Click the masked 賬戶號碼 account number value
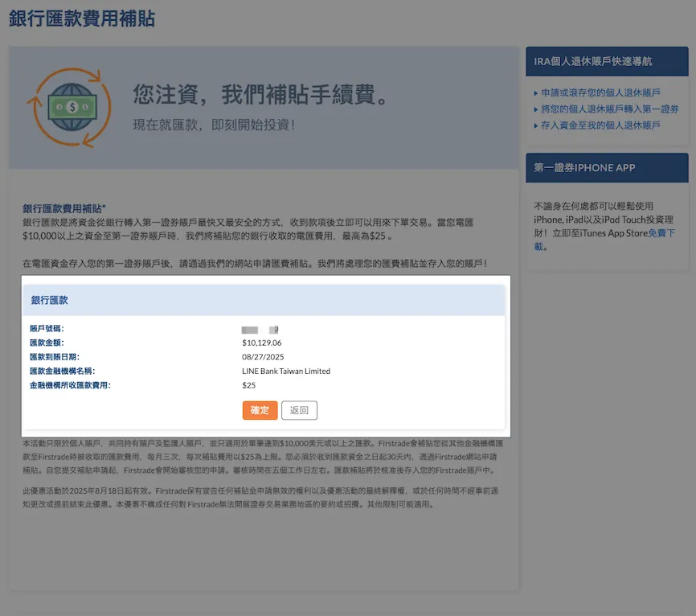Screen dimensions: 696x616 (260, 329)
